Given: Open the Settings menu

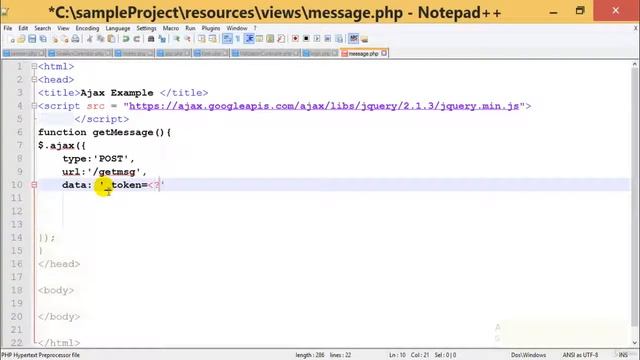Looking at the screenshot, I should [146, 28].
